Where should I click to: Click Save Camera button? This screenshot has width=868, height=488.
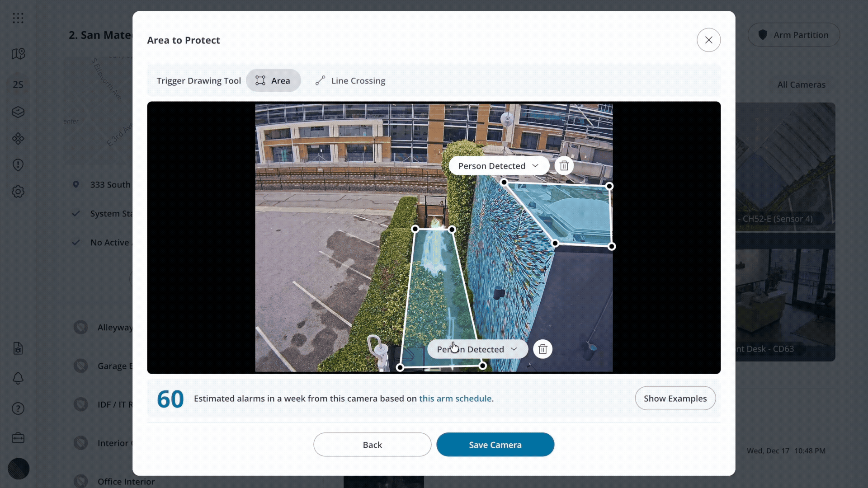coord(495,445)
